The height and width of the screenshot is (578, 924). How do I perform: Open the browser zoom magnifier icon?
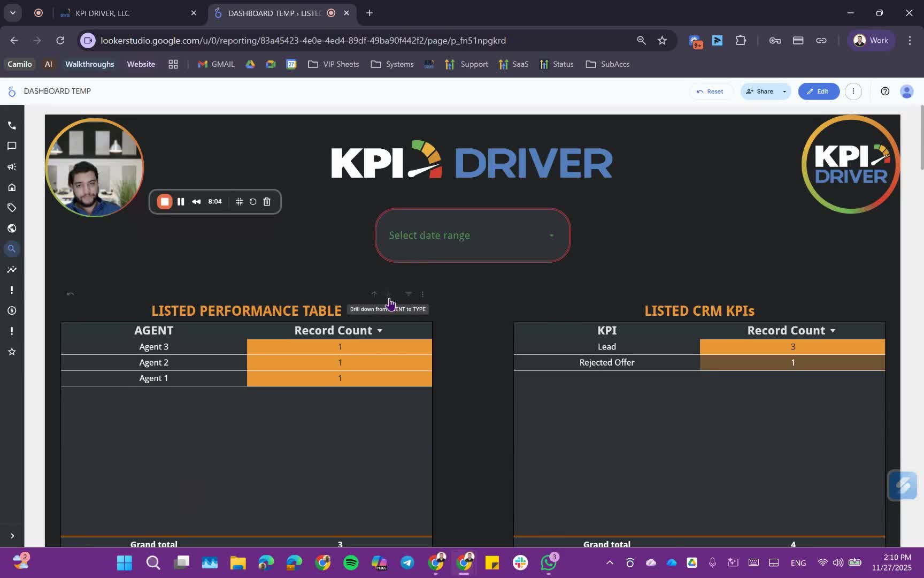point(641,40)
